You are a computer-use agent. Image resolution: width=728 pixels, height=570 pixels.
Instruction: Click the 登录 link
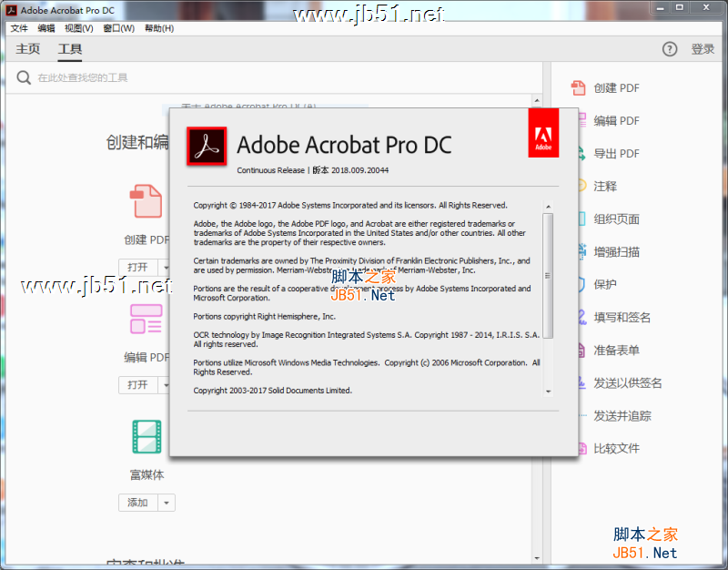703,49
